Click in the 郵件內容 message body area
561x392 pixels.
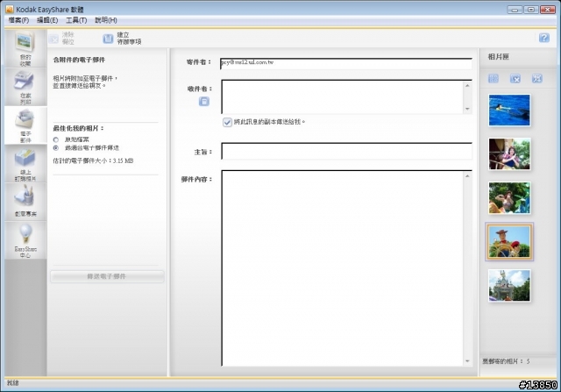343,268
